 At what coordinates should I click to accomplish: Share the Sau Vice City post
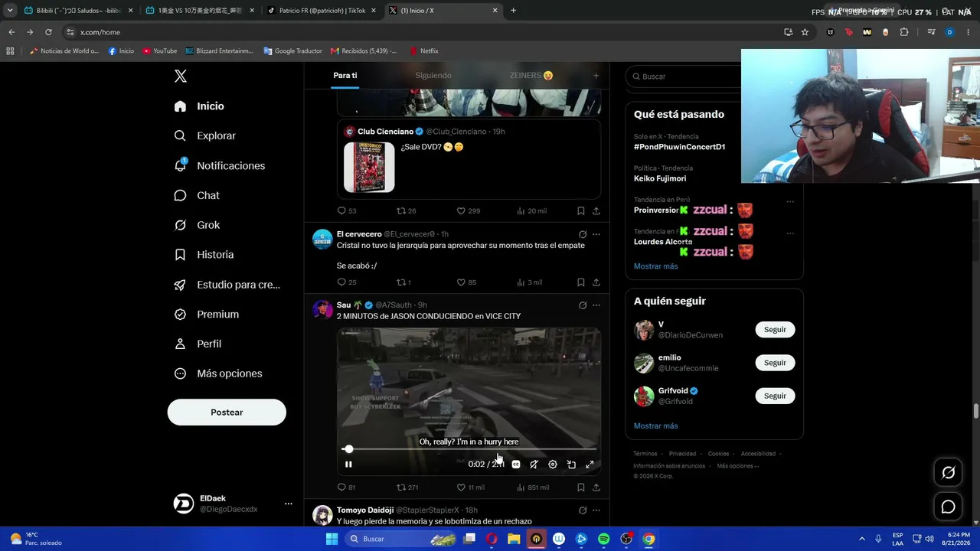pos(596,487)
